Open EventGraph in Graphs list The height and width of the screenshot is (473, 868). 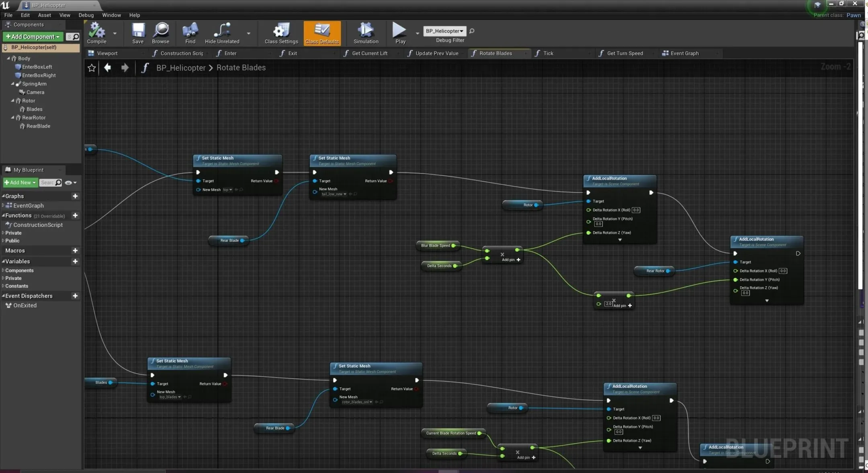pos(28,206)
